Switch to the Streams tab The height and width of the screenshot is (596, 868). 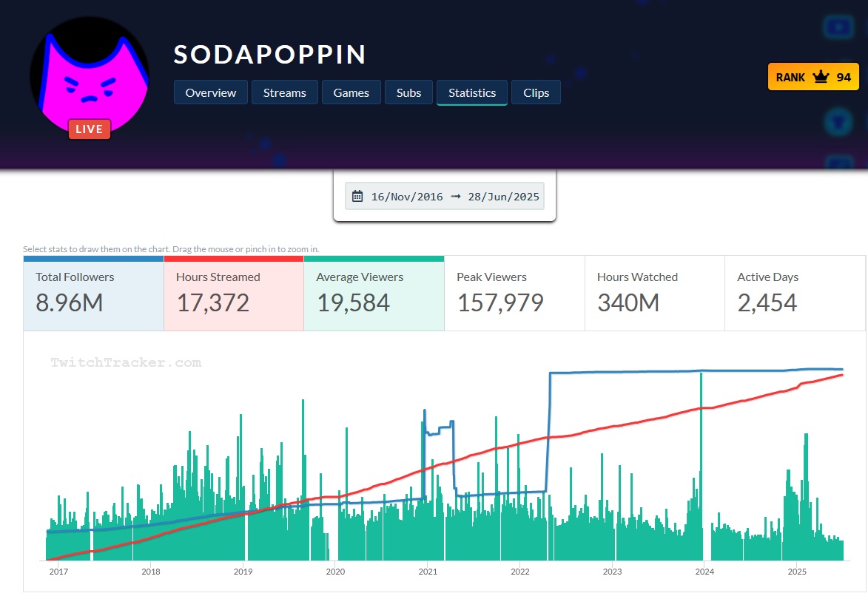click(285, 92)
